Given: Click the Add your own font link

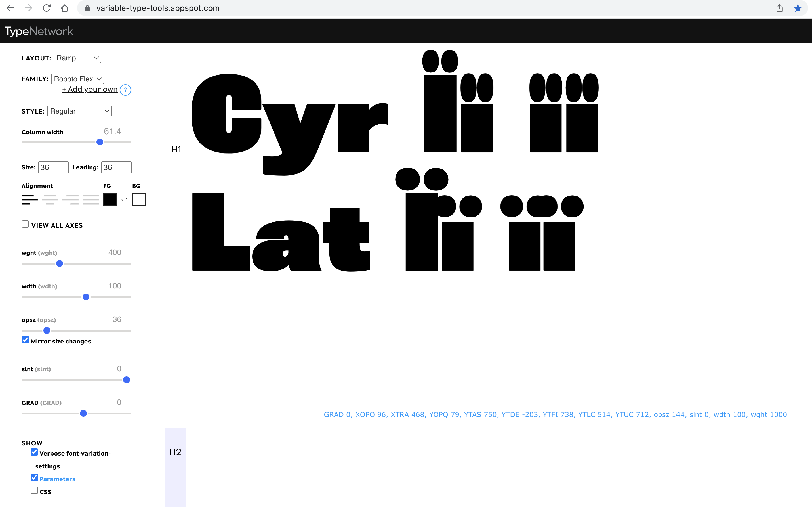Looking at the screenshot, I should click(90, 89).
